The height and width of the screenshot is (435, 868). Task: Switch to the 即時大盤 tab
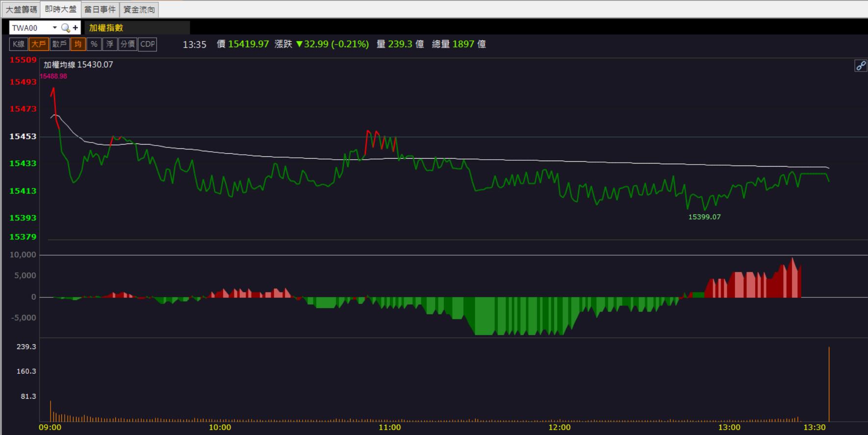pyautogui.click(x=60, y=9)
